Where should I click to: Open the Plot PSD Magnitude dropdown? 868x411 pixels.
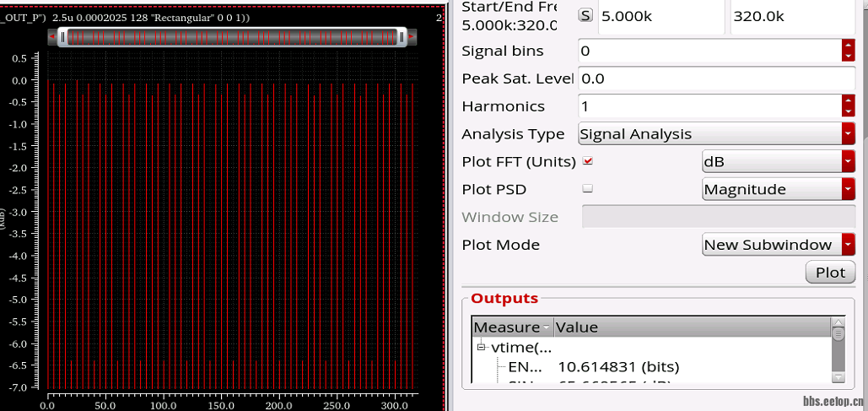pos(779,189)
